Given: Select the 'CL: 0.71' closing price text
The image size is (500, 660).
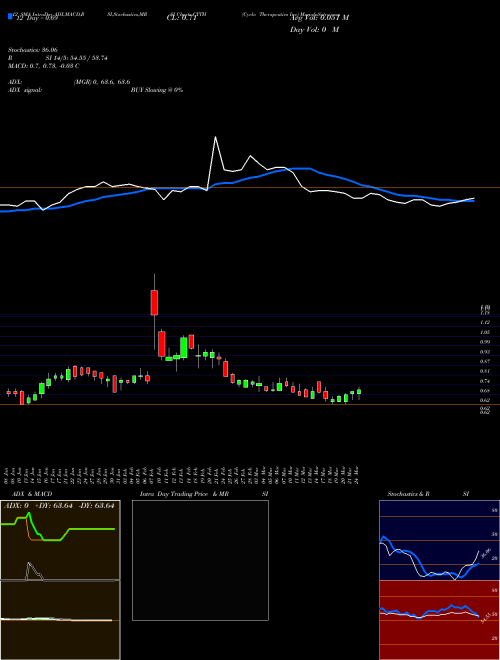Looking at the screenshot, I should (x=182, y=18).
